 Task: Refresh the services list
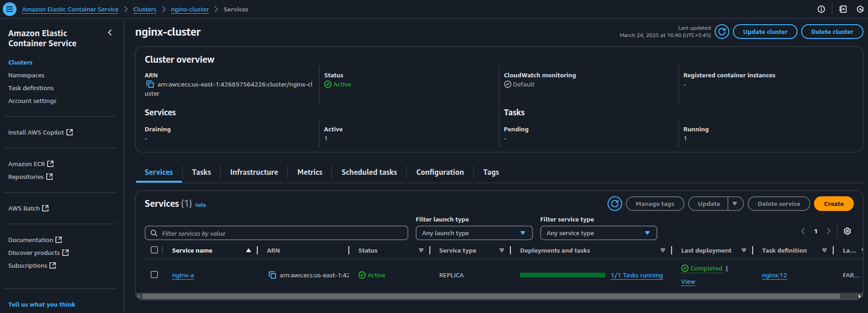pyautogui.click(x=614, y=204)
